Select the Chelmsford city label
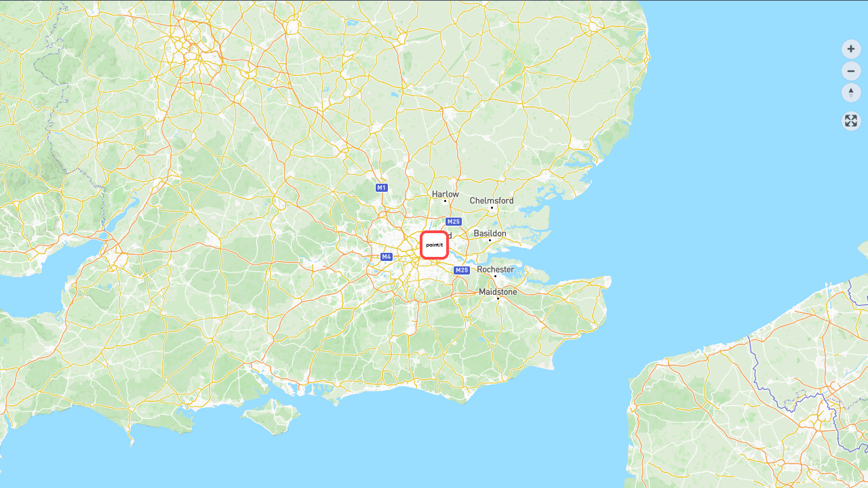 tap(492, 201)
